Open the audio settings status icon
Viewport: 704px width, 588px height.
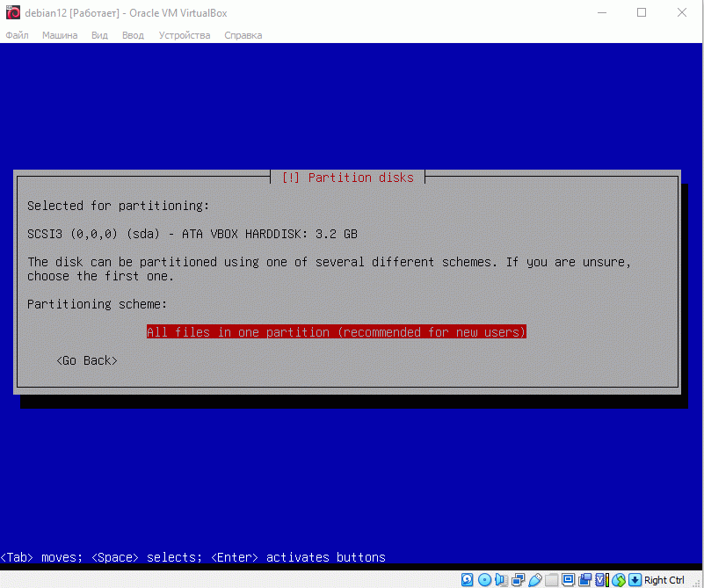pos(501,580)
